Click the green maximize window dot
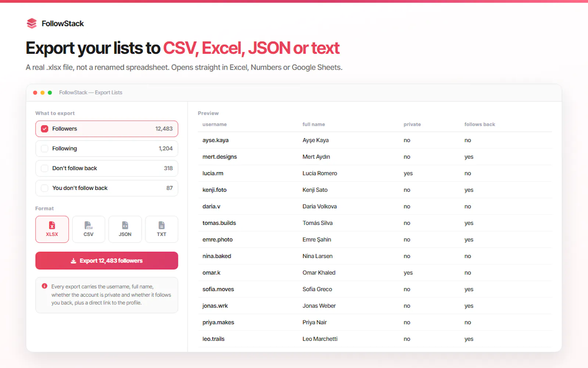This screenshot has width=588, height=368. pos(50,93)
